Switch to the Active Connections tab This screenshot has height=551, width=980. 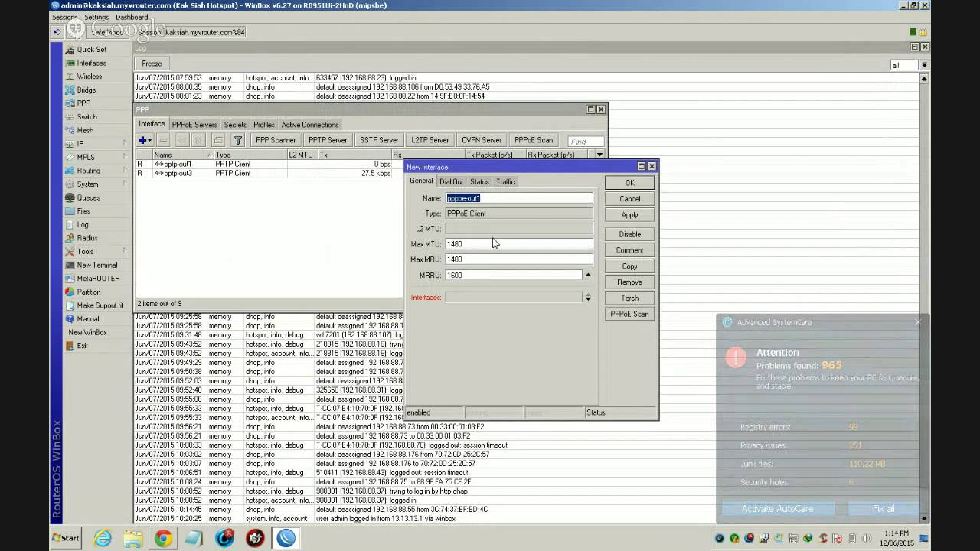tap(309, 125)
